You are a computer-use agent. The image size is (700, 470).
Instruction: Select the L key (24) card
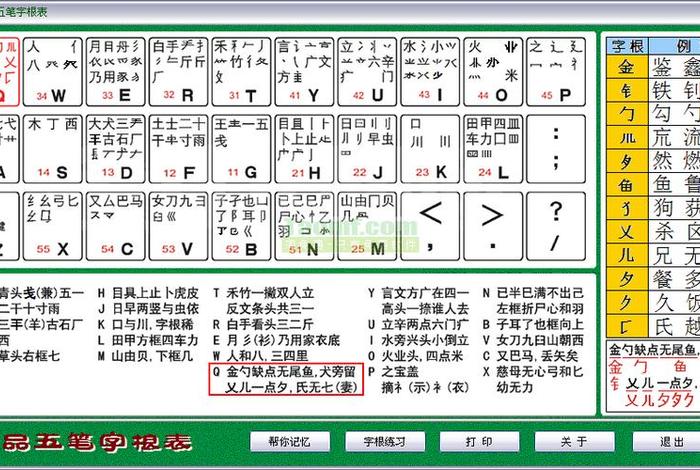pyautogui.click(x=493, y=149)
